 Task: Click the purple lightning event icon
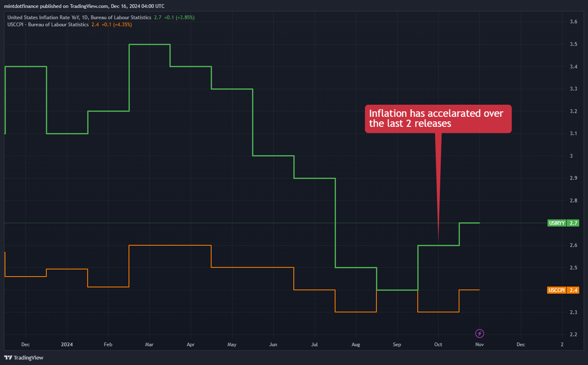(x=479, y=333)
